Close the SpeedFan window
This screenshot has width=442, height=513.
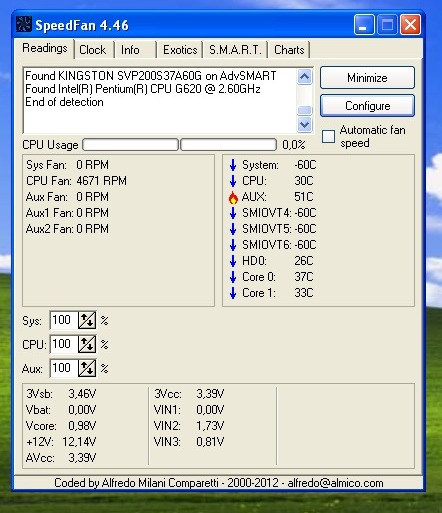(410, 25)
